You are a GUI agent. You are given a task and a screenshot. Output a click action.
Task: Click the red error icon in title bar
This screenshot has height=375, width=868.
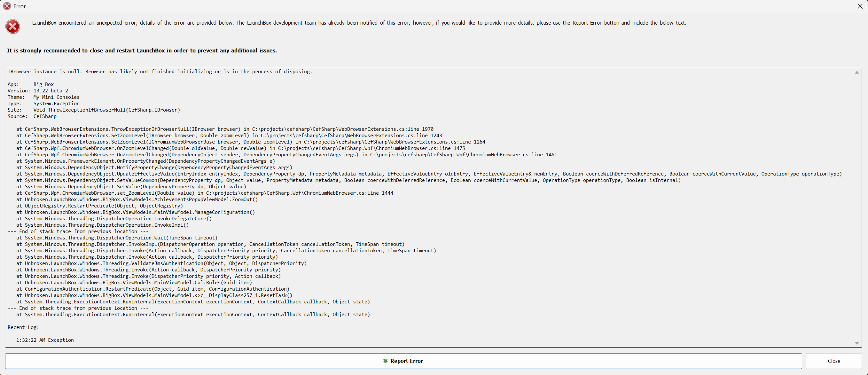click(x=7, y=6)
